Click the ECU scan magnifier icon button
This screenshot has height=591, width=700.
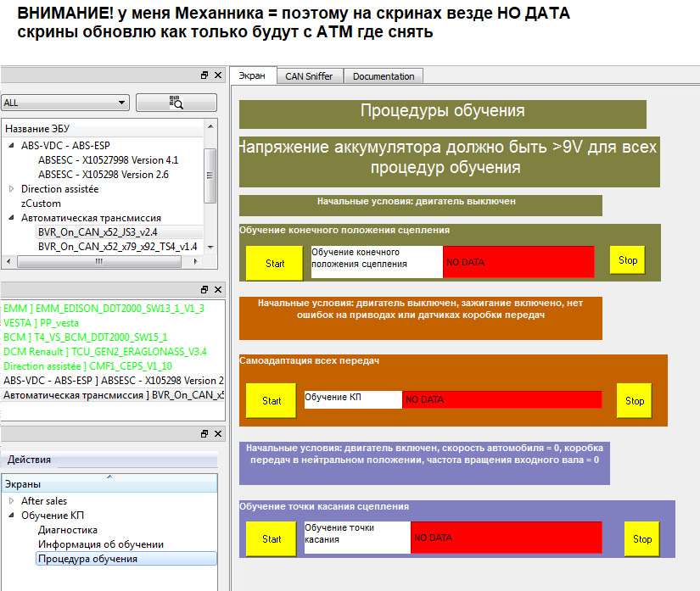pyautogui.click(x=176, y=103)
